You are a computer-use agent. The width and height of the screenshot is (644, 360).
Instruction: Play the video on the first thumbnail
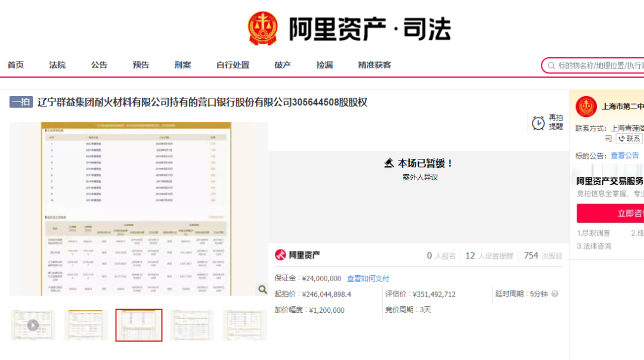click(x=33, y=325)
